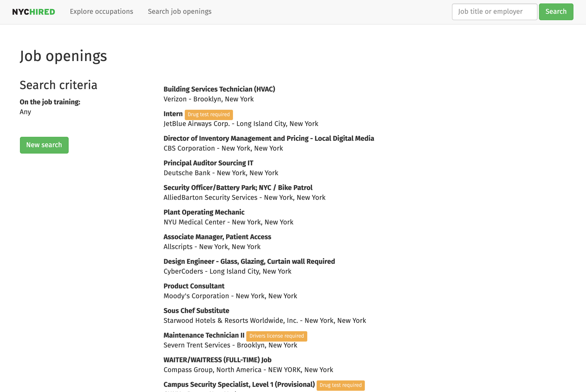This screenshot has height=392, width=586.
Task: Go to Explore occupations
Action: [x=101, y=12]
